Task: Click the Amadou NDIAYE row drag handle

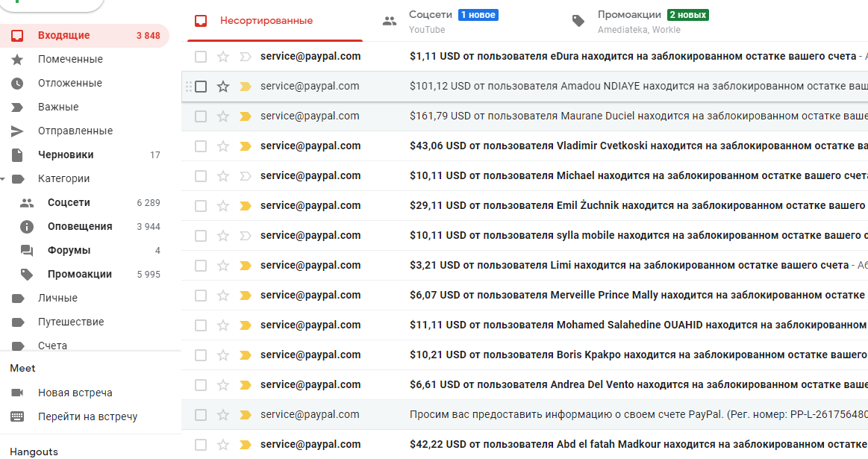Action: click(188, 87)
